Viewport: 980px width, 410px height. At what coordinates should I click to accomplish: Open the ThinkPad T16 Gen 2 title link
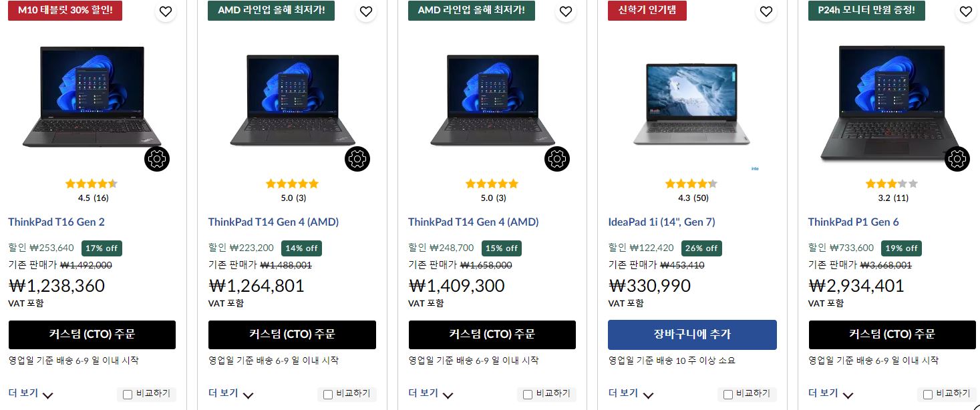(x=56, y=222)
